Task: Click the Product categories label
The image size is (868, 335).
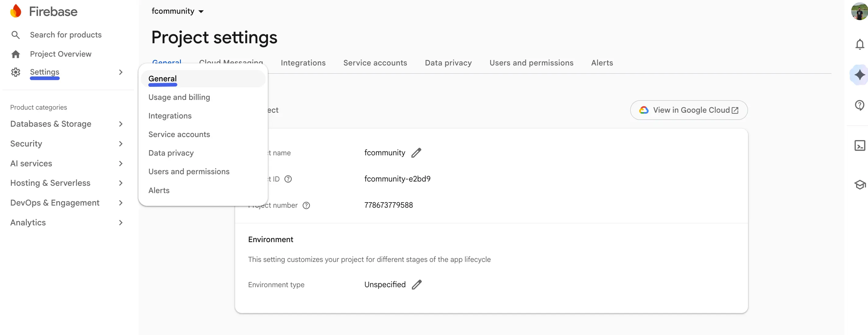Action: 38,108
